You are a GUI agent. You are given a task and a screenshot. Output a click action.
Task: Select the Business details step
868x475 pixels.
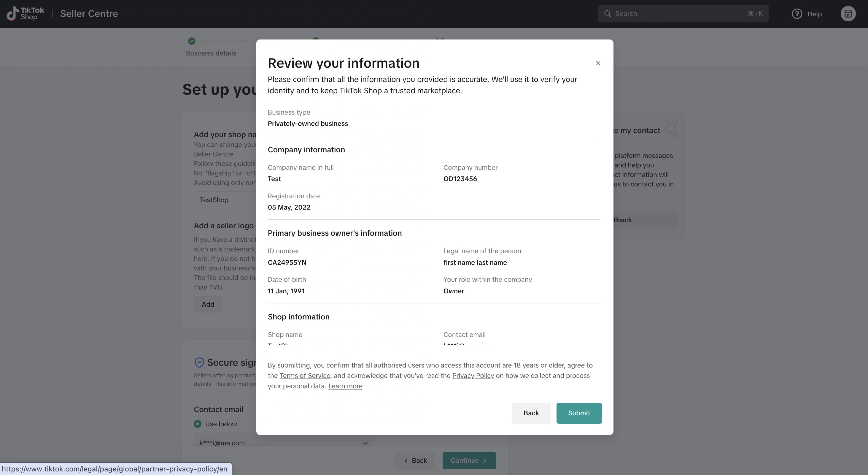pyautogui.click(x=211, y=53)
